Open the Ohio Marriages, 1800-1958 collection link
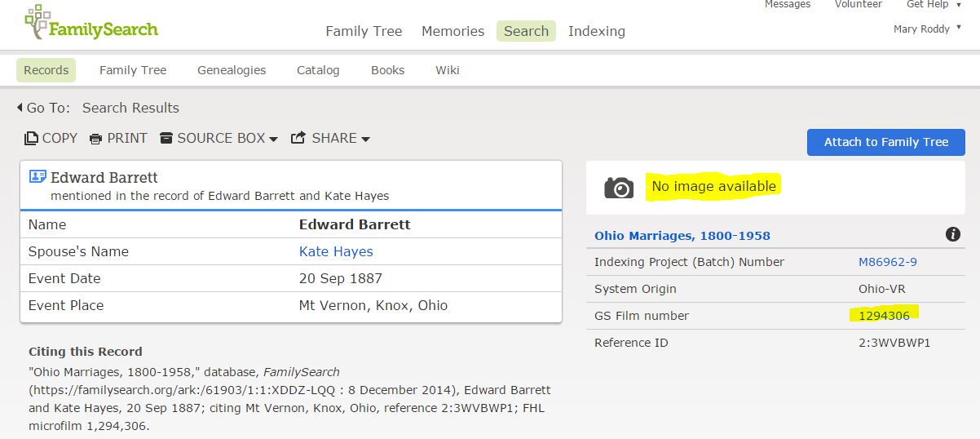Viewport: 980px width, 439px height. coord(682,236)
